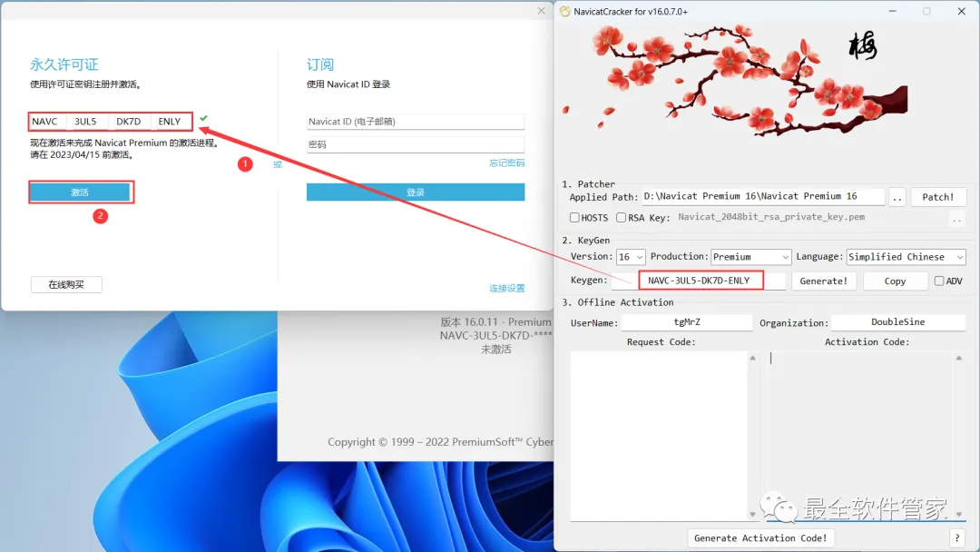Open the 连接设置 (Connection settings) link

(x=507, y=288)
